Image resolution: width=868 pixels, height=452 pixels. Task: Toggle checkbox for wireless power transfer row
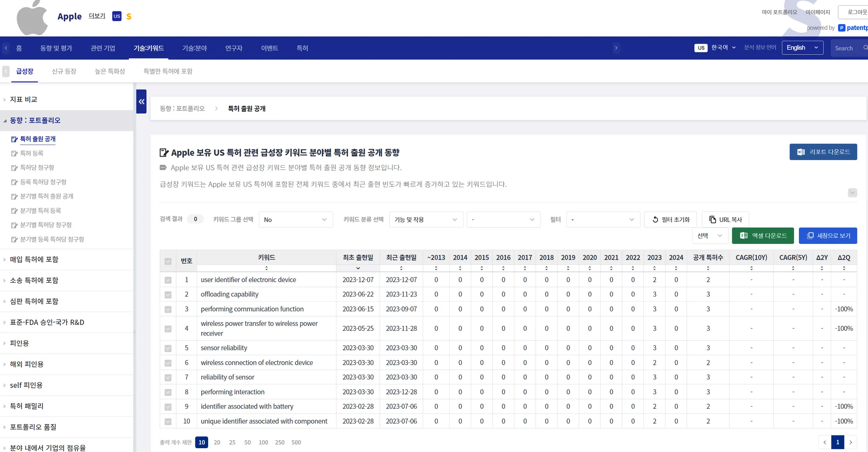click(168, 329)
